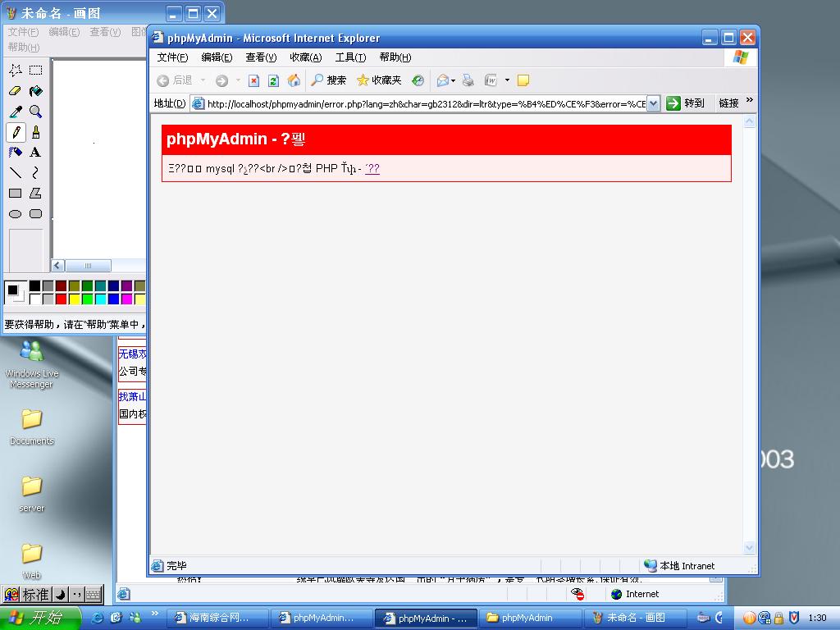Viewport: 840px width, 630px height.
Task: Click inside the IE address URL field
Action: (x=426, y=104)
